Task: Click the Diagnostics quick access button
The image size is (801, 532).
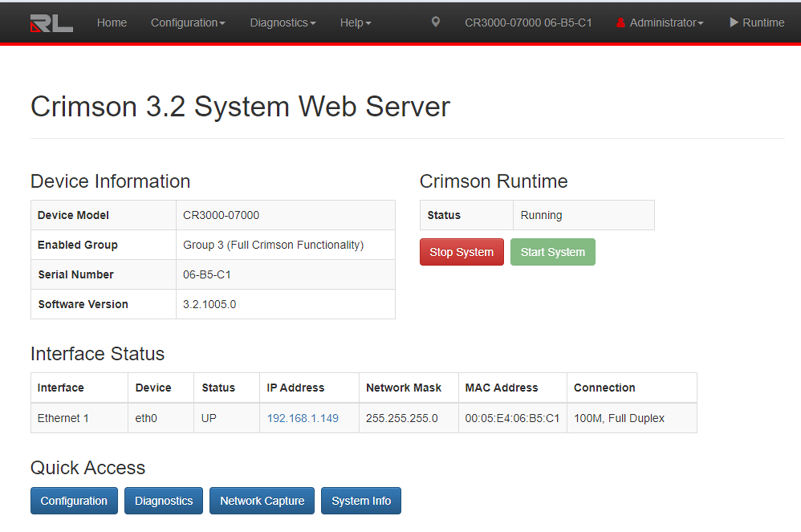Action: click(x=164, y=501)
